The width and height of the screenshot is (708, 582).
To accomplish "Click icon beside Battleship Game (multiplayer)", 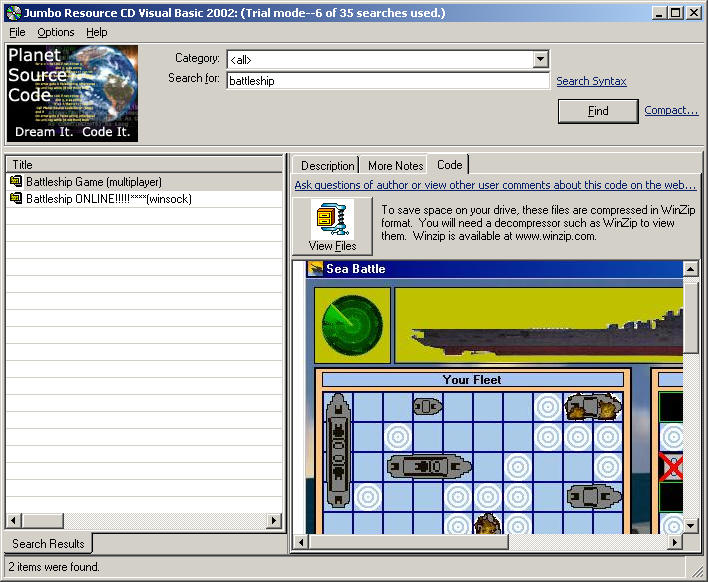I will pyautogui.click(x=16, y=182).
